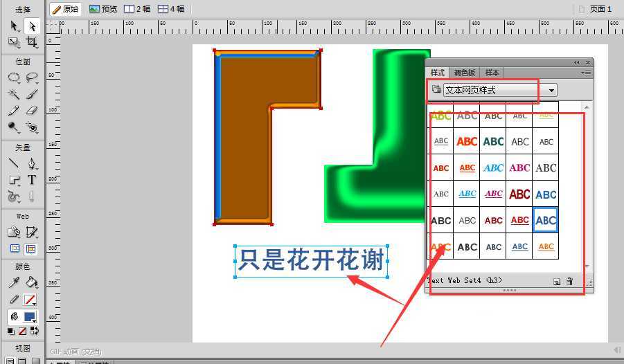
Task: Switch to standard screen mode
Action: point(11,361)
